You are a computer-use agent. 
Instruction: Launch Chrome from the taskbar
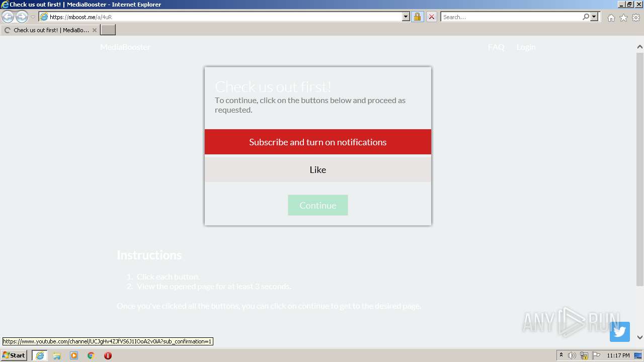[x=91, y=355]
